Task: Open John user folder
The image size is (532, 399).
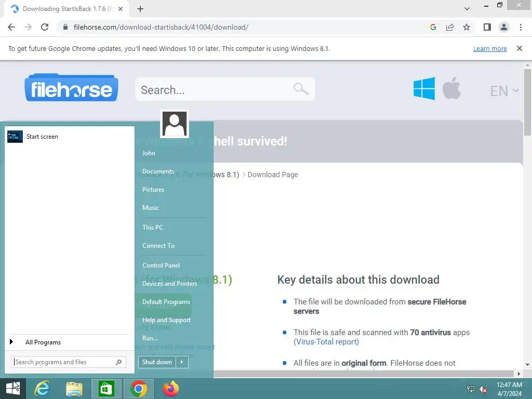Action: coord(149,153)
